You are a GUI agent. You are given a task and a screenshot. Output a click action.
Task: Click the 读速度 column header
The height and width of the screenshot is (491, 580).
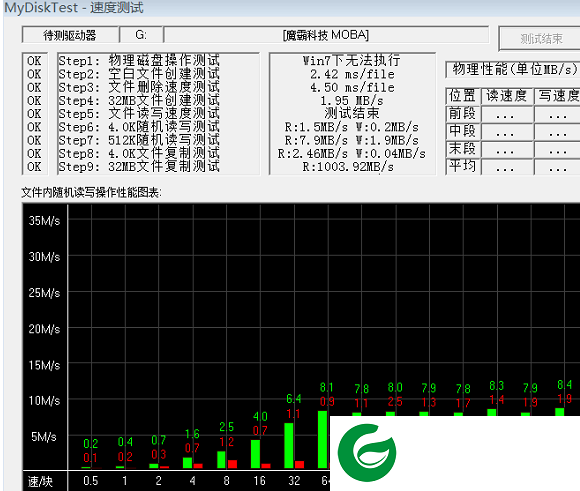(x=507, y=96)
